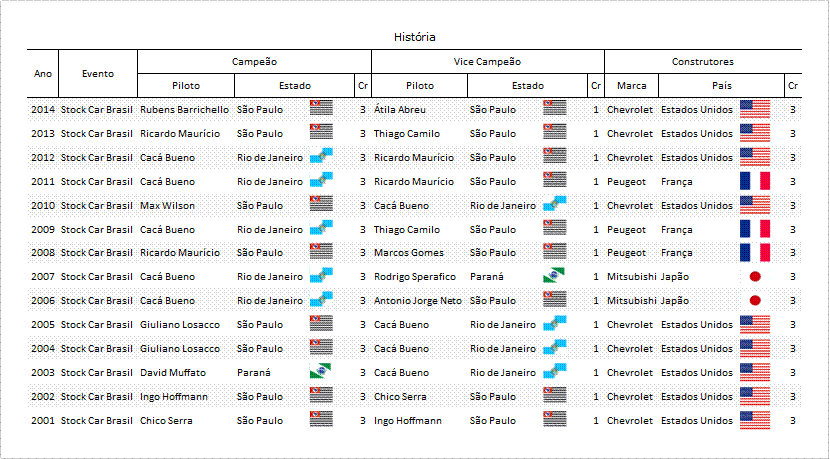Click the Paraná flag next to Rodrigo Sperafico

[x=554, y=275]
